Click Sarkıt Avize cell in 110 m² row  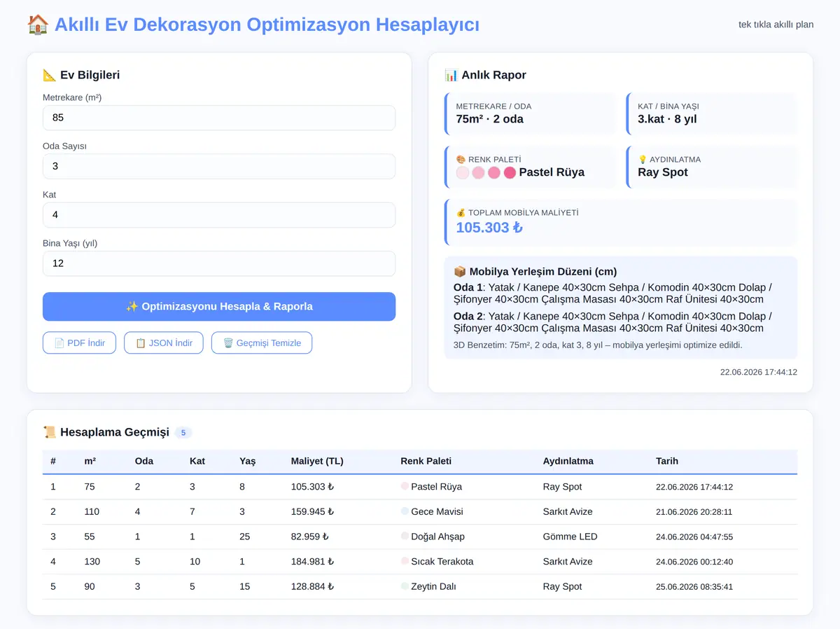coord(568,511)
